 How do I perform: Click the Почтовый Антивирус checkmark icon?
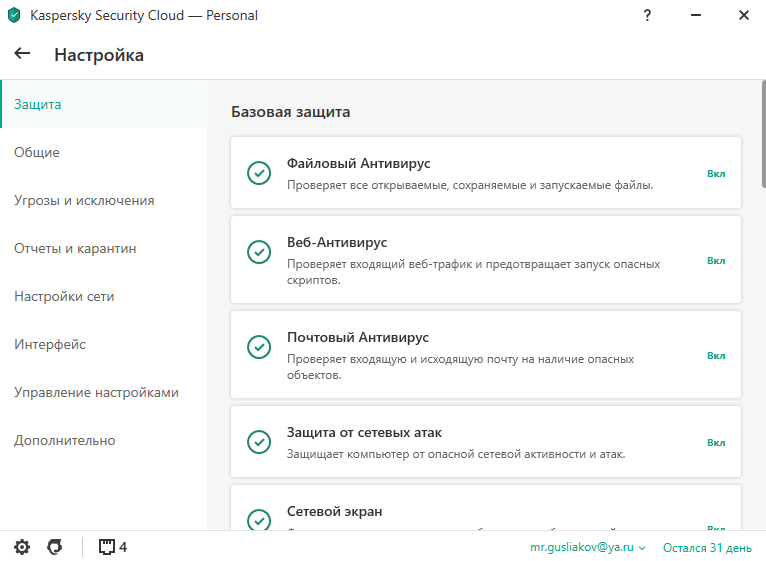tap(259, 346)
